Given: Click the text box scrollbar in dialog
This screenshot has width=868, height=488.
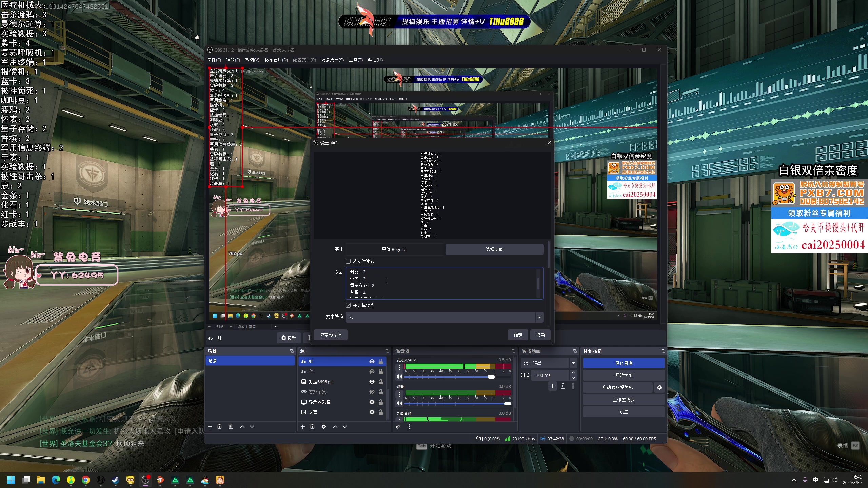Looking at the screenshot, I should coord(538,283).
